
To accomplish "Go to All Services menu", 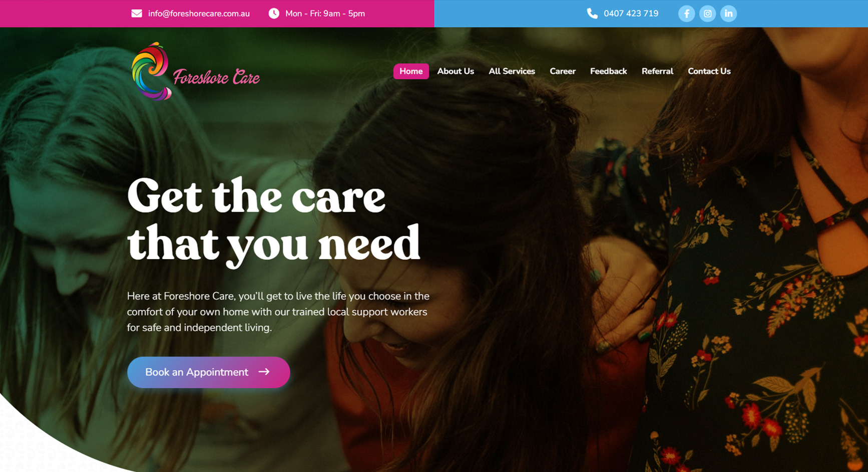I will (x=512, y=71).
